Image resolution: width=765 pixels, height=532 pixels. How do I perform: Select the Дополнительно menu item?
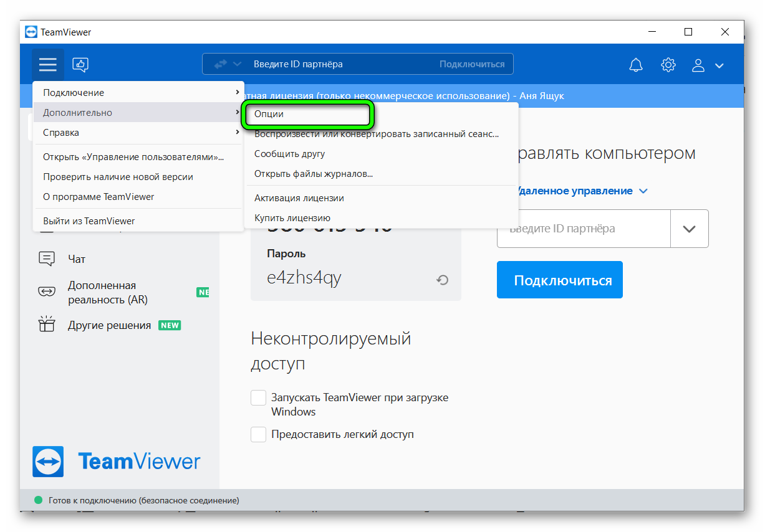click(x=138, y=112)
